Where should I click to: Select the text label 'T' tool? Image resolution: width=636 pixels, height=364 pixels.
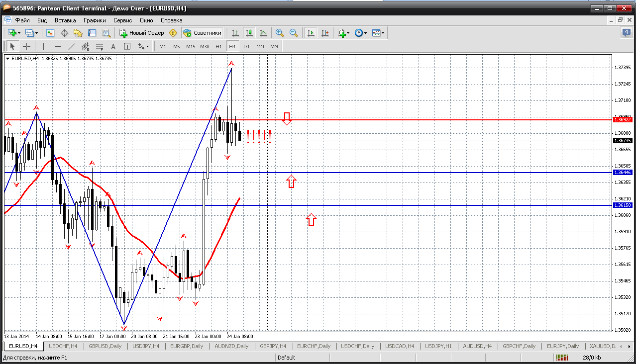pyautogui.click(x=127, y=46)
